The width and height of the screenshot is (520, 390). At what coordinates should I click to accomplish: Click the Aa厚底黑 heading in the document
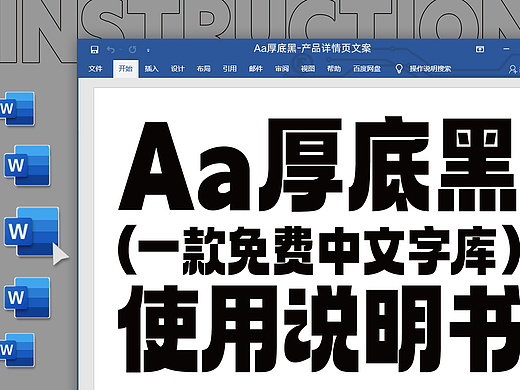[x=317, y=164]
